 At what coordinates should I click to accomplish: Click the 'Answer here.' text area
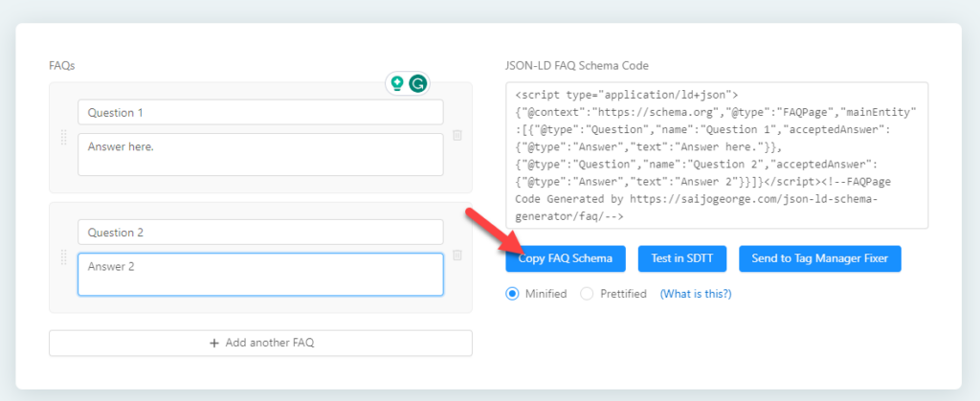[x=260, y=154]
